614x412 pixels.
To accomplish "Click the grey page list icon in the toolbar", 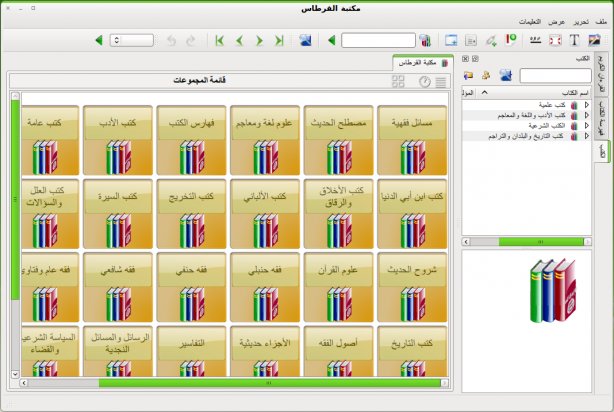I will click(x=471, y=40).
